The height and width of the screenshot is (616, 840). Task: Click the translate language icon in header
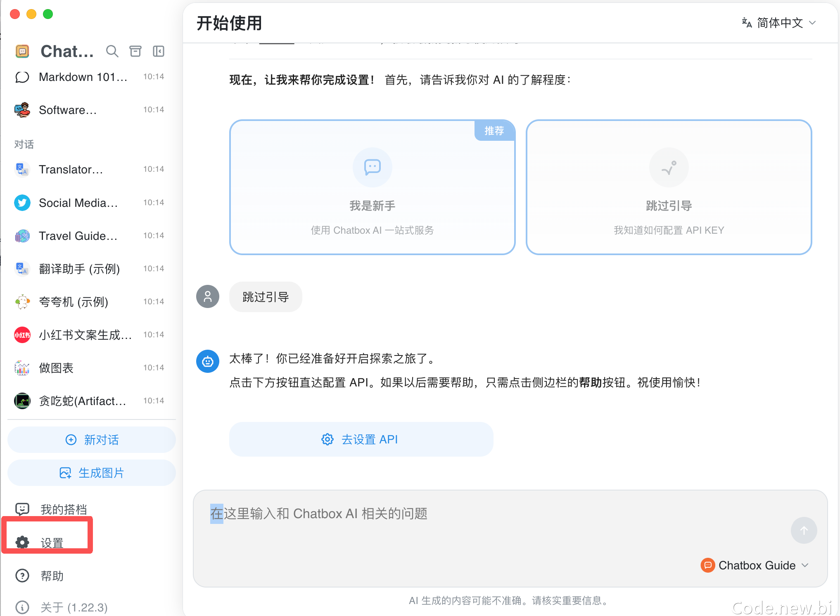pyautogui.click(x=747, y=23)
